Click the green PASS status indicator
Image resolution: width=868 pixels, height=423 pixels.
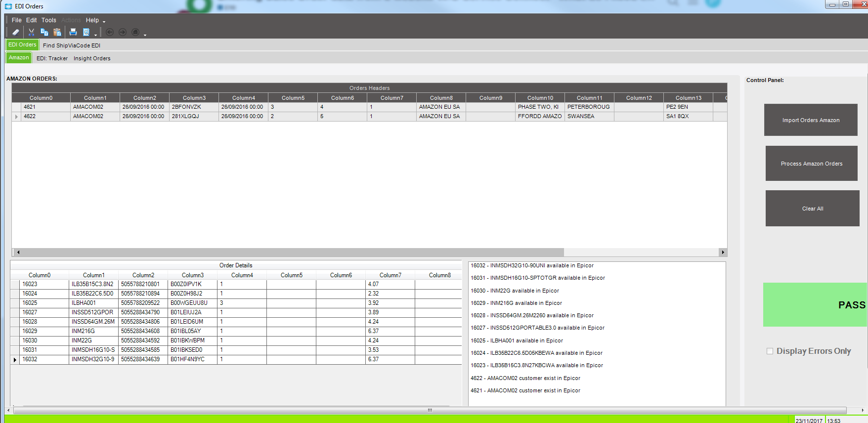pyautogui.click(x=815, y=305)
